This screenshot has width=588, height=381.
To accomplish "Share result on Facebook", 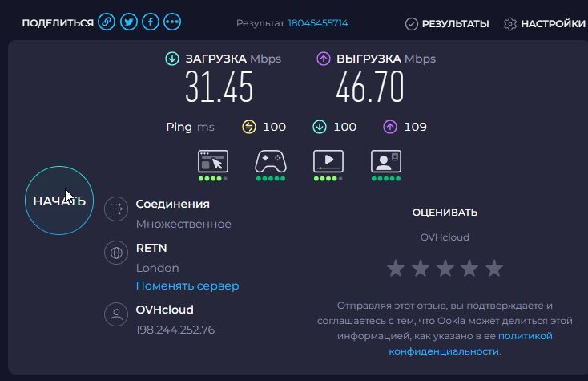I will (150, 22).
